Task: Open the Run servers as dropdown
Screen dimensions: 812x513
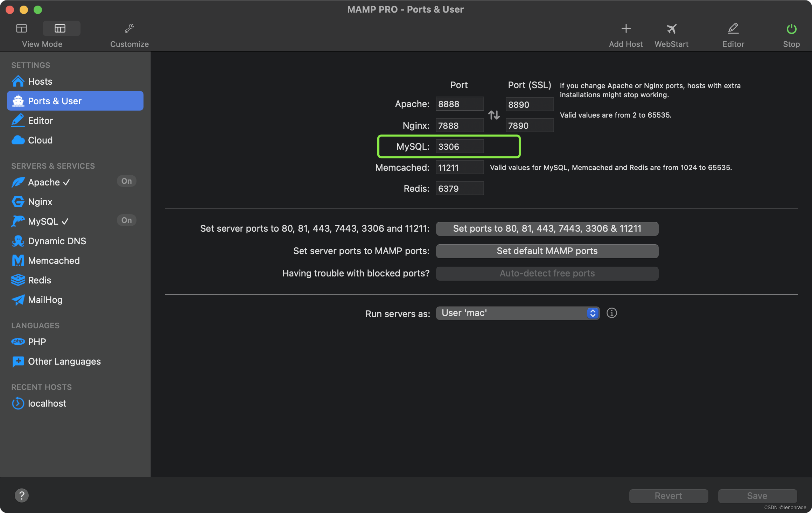Action: [x=518, y=313]
